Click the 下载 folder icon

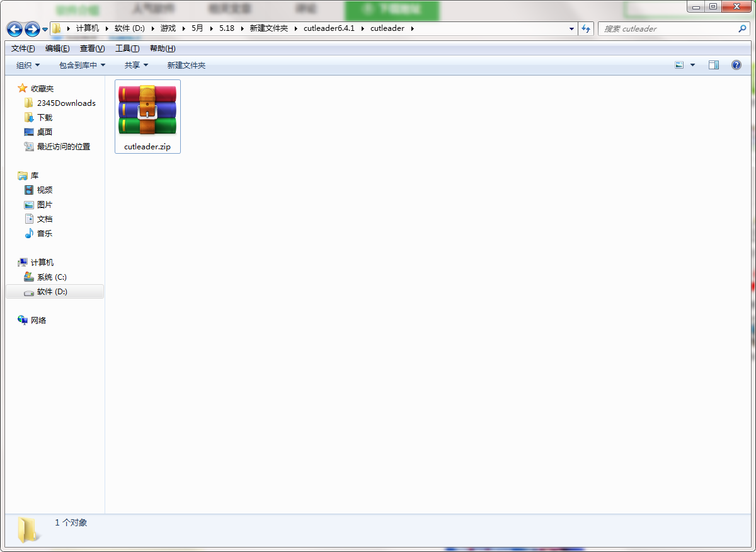(28, 117)
